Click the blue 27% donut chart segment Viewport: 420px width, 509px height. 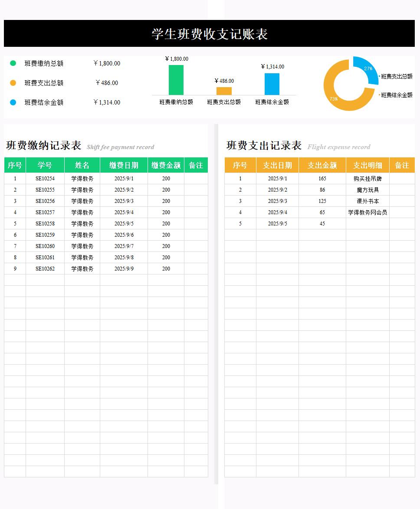[x=368, y=69]
